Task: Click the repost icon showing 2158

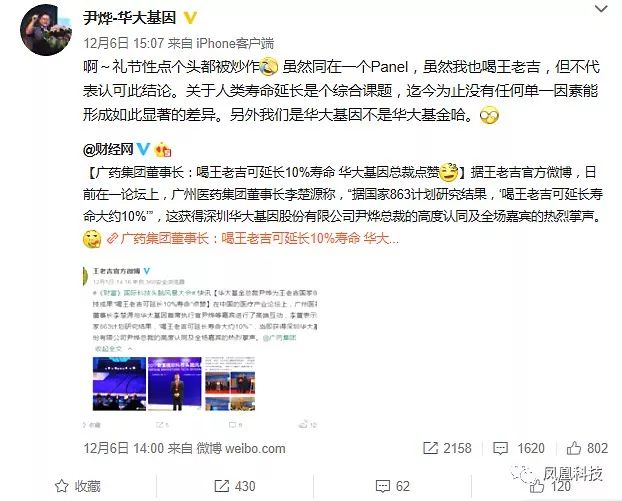Action: 447,448
